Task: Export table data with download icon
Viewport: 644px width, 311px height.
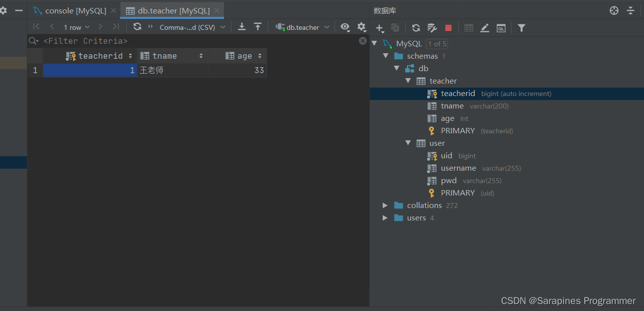Action: coord(242,27)
